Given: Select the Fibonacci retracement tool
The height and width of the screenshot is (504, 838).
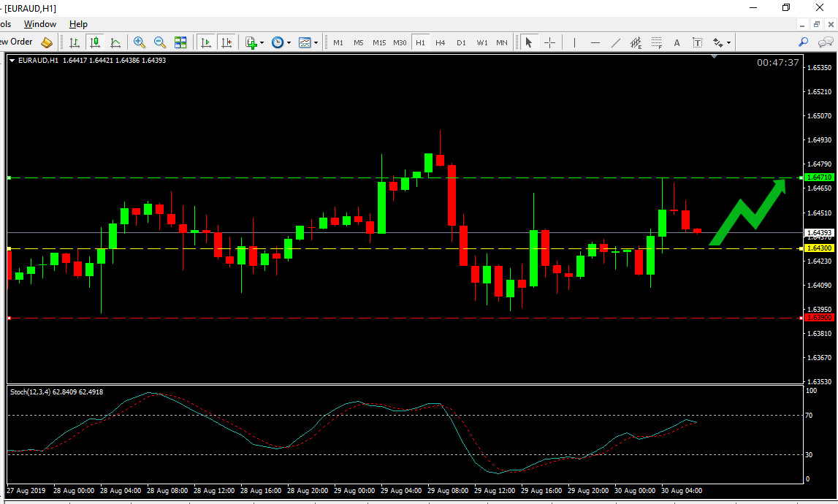Looking at the screenshot, I should 657,42.
